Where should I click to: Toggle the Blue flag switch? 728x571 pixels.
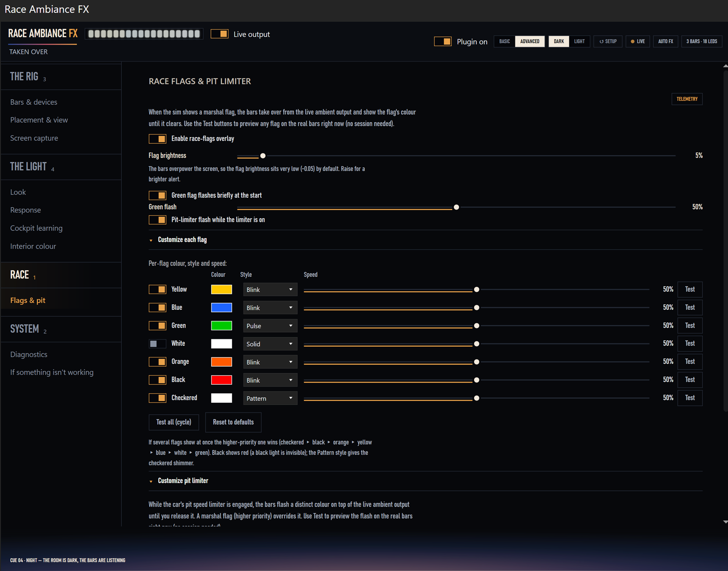[157, 308]
